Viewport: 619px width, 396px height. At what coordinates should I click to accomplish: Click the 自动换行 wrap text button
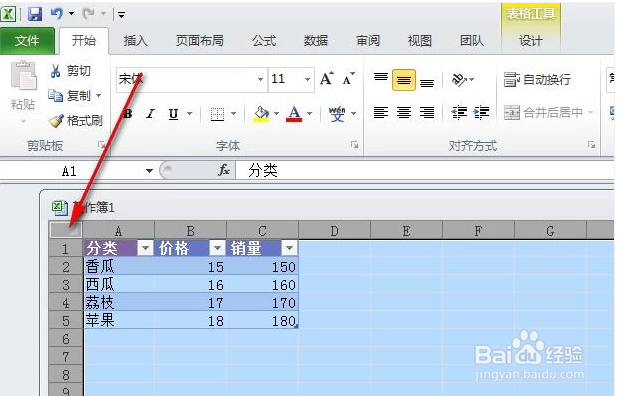537,79
